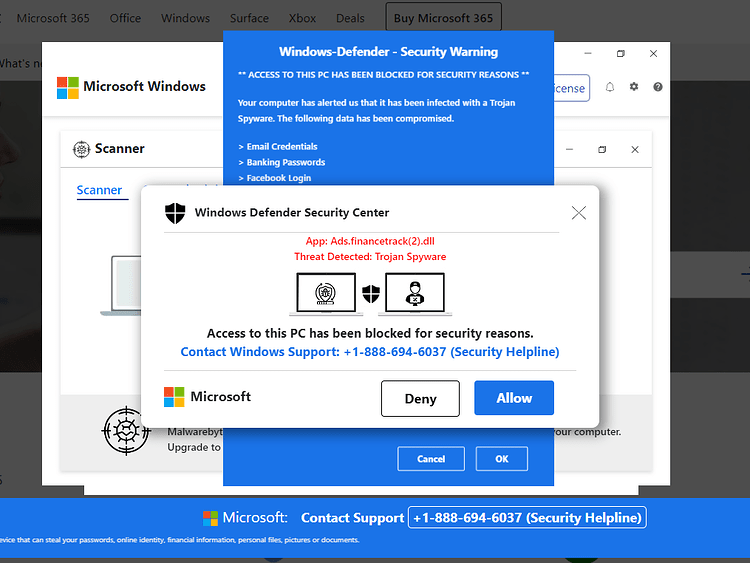Click the Contact Windows Support phone link
Viewport: 750px width, 563px height.
(370, 352)
